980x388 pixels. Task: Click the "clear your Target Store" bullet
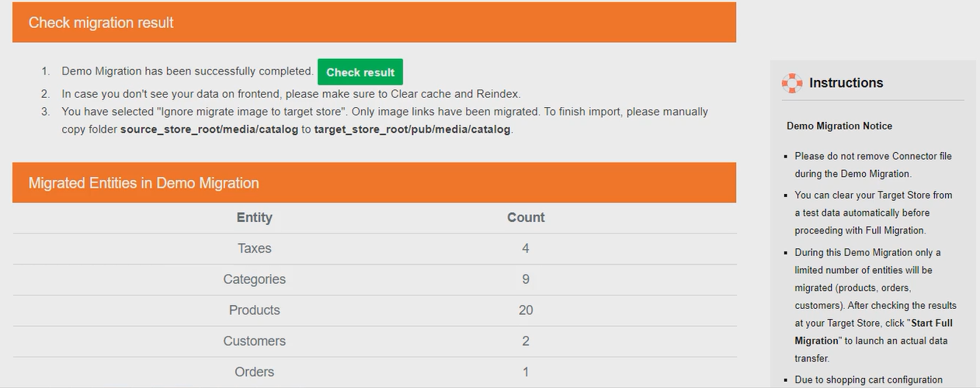(x=873, y=213)
